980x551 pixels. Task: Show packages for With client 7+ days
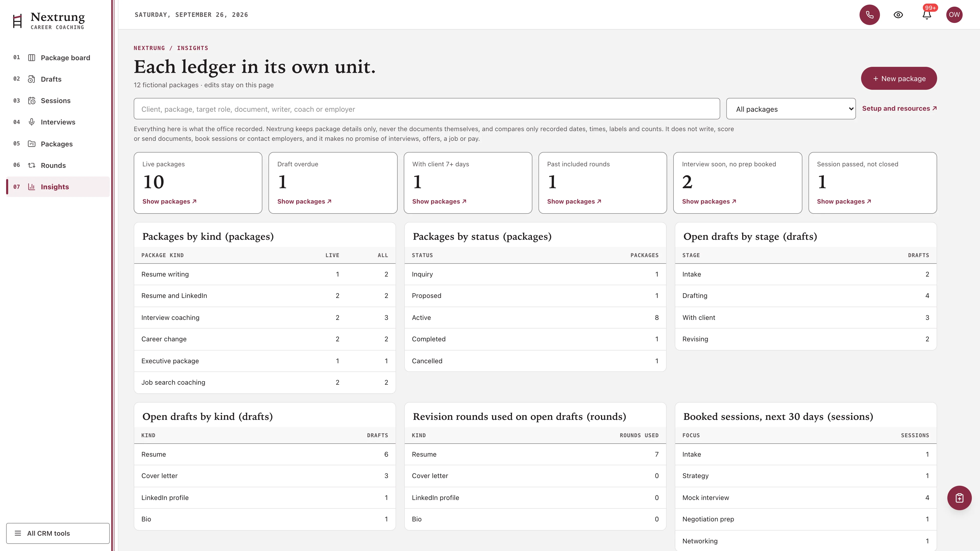click(x=439, y=202)
